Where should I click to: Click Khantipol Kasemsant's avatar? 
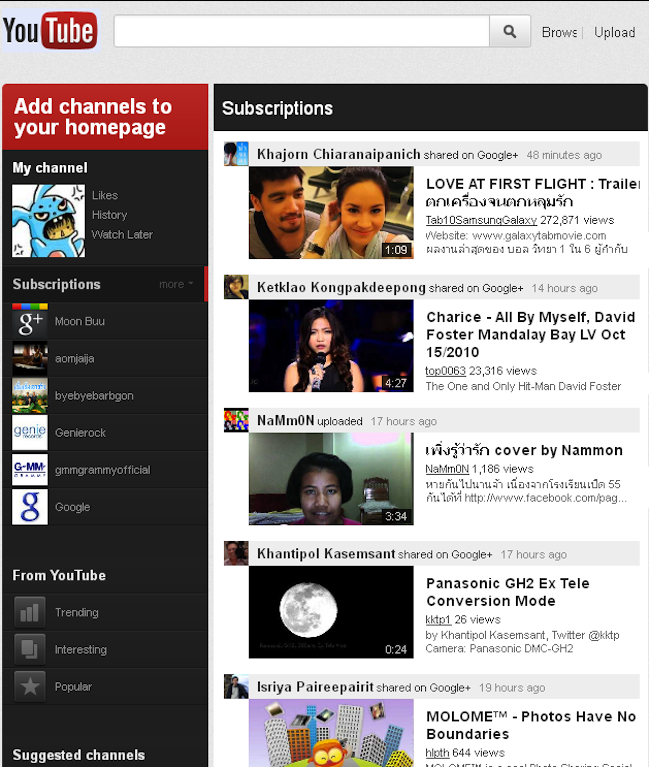pos(236,553)
